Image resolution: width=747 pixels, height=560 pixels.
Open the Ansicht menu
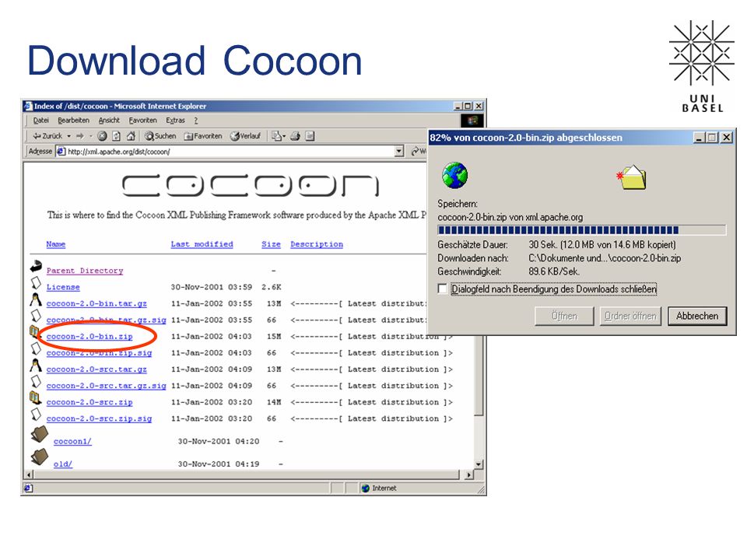[x=109, y=121]
